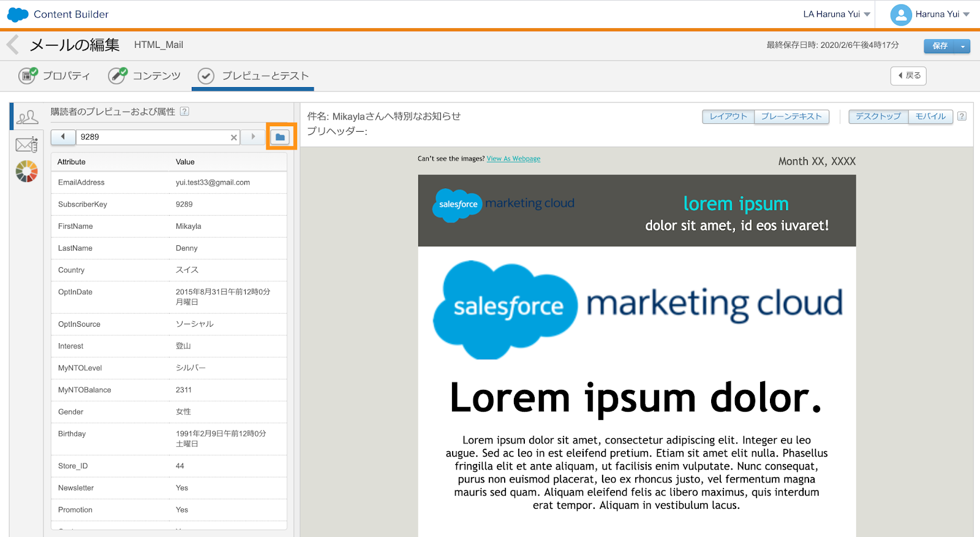The width and height of the screenshot is (980, 537).
Task: Click the Month XX, XXXX date text
Action: [816, 161]
